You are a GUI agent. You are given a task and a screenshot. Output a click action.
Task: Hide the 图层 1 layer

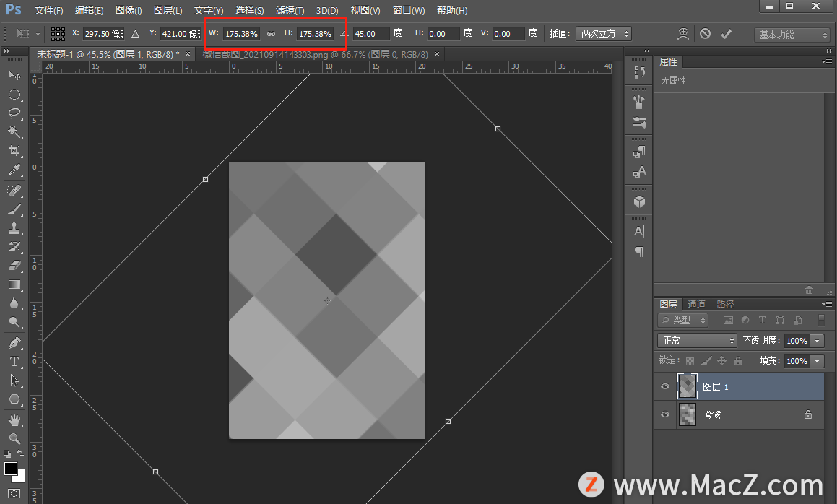click(665, 386)
